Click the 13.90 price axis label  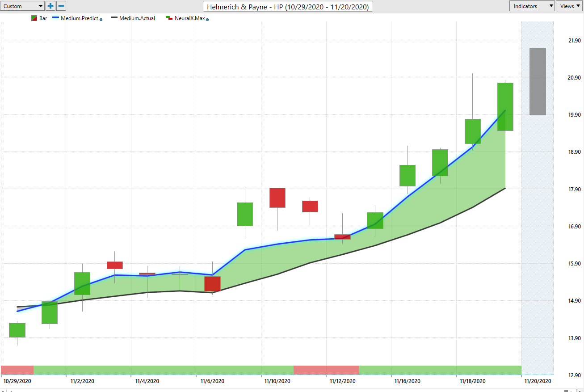[x=574, y=338]
